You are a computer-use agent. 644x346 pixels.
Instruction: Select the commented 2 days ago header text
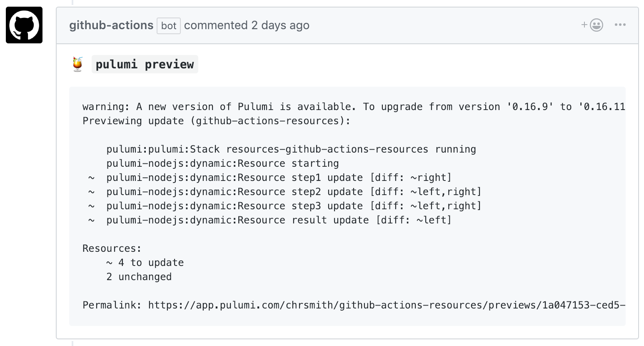pyautogui.click(x=247, y=25)
